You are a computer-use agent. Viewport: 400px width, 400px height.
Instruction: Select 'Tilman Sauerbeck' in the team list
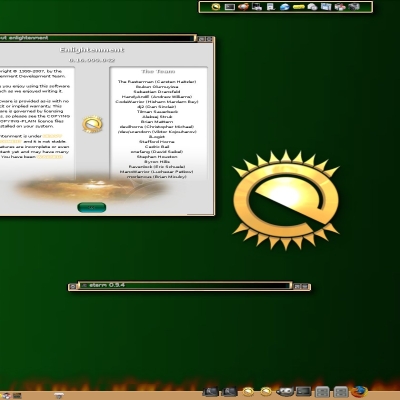point(157,112)
